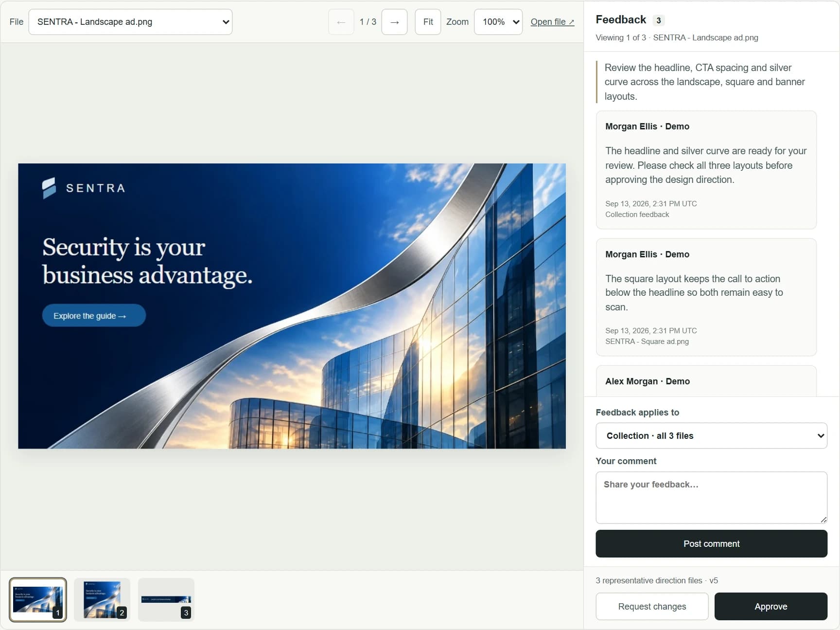Click the review instructions paragraph
Screen dimensions: 840x630
click(704, 82)
